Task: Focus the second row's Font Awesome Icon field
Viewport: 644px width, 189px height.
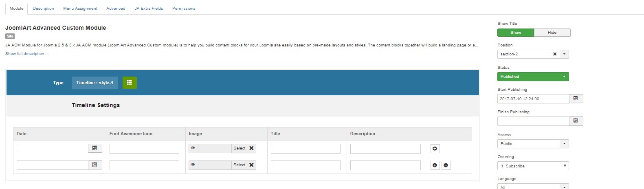Action: coord(144,165)
